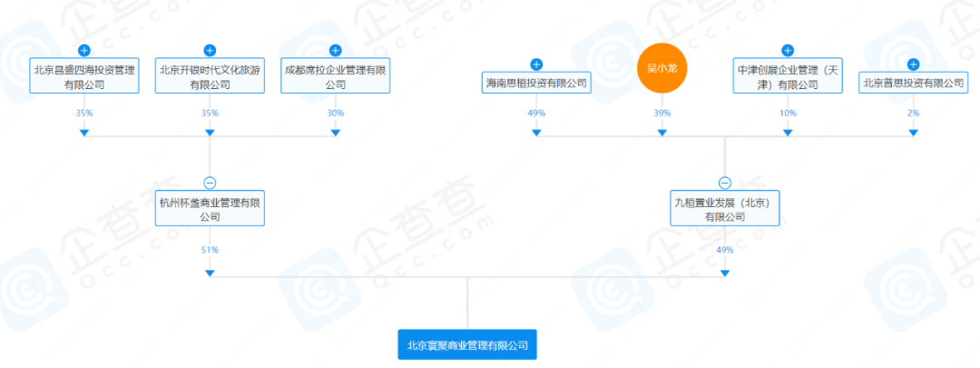Expand the 北京昌盛四海投资管理有限公司 plus icon
The height and width of the screenshot is (368, 980).
pos(84,50)
